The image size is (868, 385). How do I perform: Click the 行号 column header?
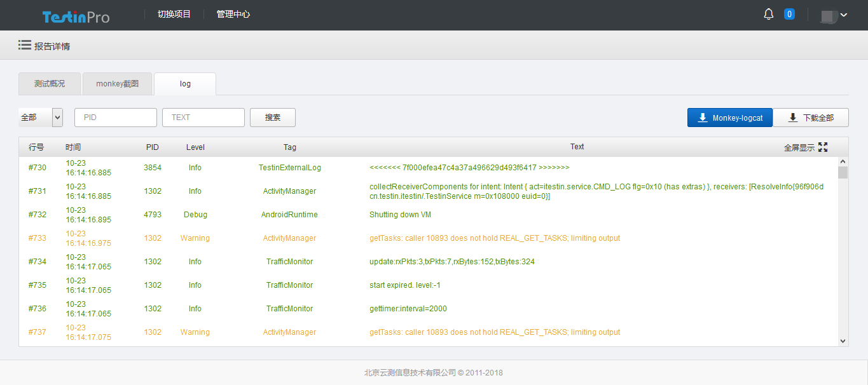[36, 147]
